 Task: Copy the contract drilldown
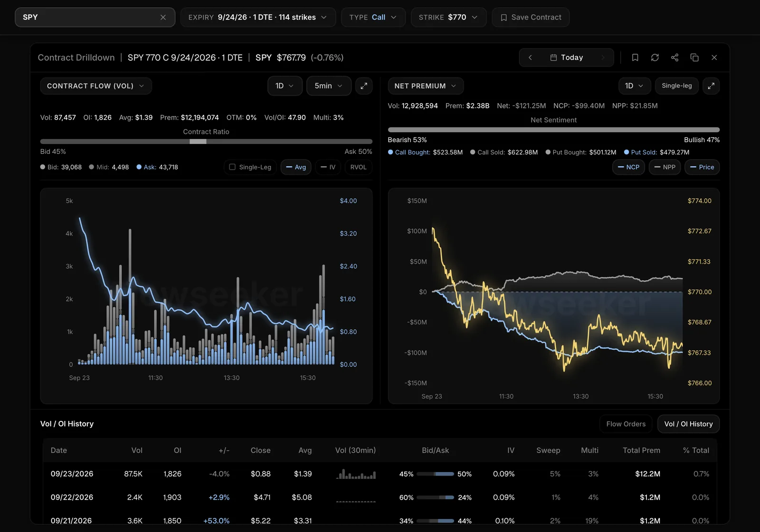coord(694,57)
